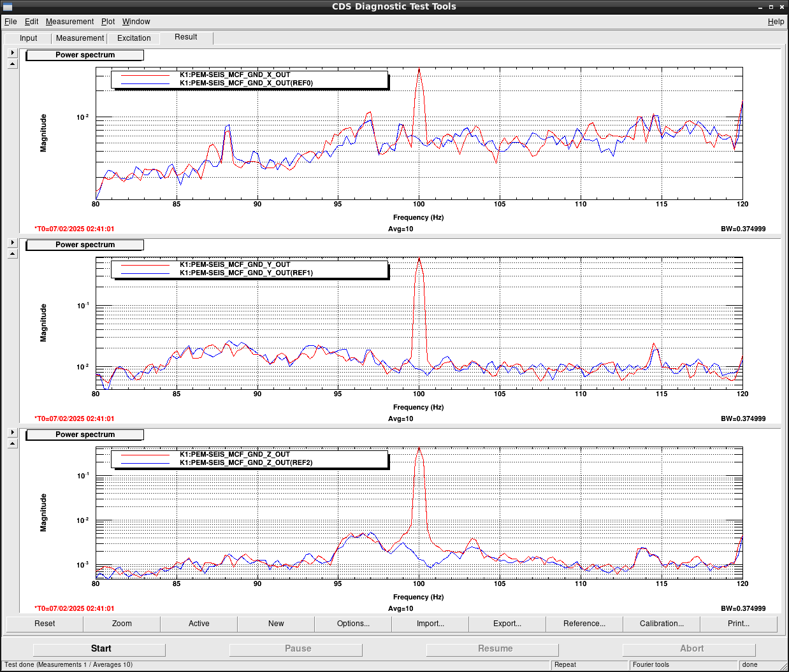Click Magnitude axis label of GND_X plot

pyautogui.click(x=43, y=133)
